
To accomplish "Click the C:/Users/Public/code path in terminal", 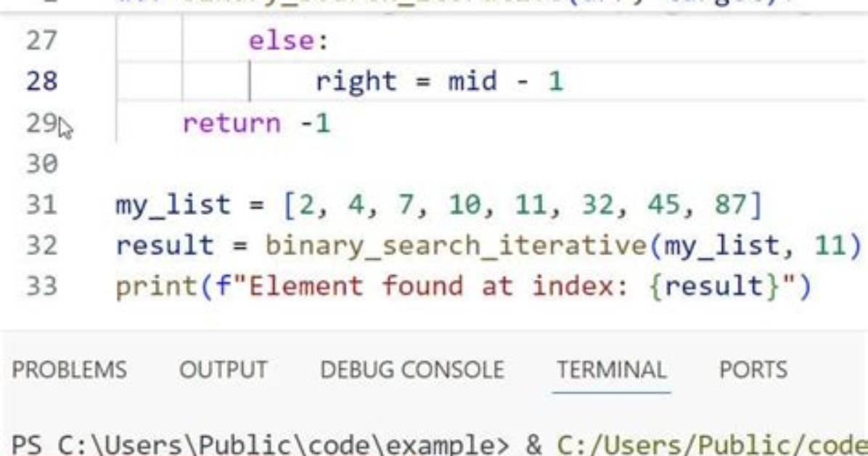I will click(x=712, y=444).
